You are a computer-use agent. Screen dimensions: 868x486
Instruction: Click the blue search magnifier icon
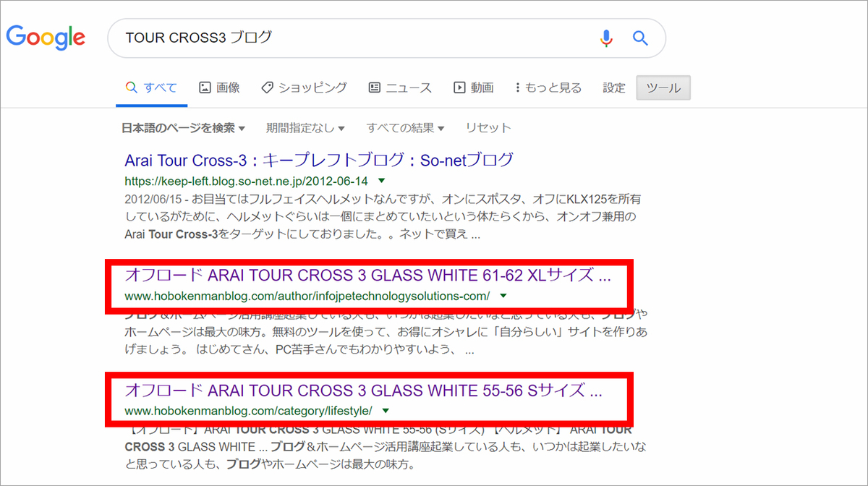pos(640,38)
